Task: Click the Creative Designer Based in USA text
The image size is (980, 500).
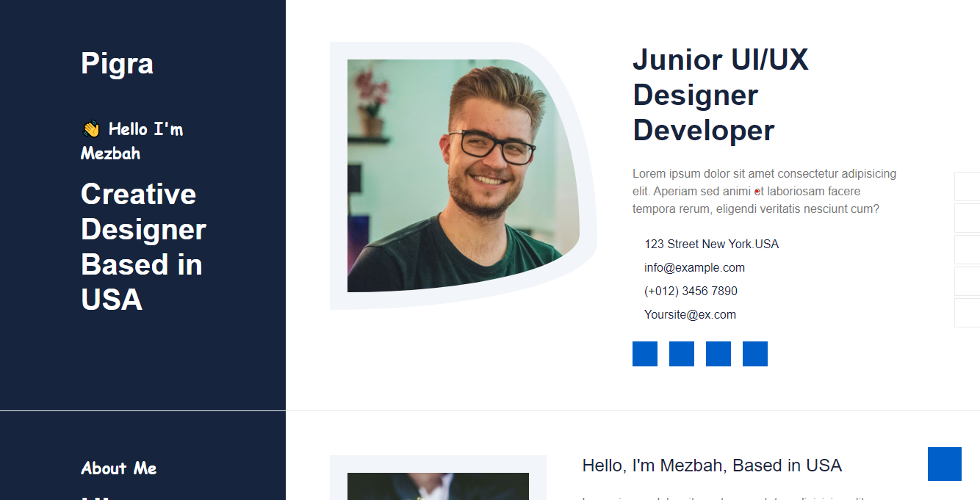Action: pos(143,247)
